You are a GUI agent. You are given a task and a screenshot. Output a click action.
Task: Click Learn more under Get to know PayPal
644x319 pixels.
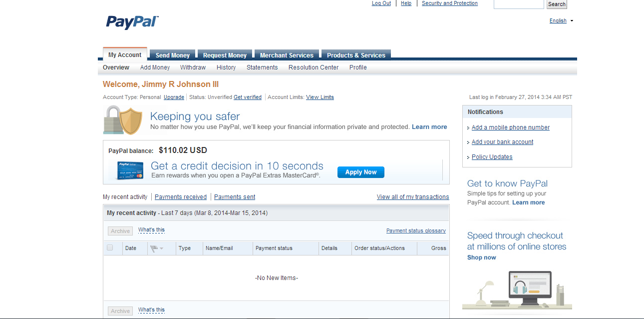[x=528, y=202]
